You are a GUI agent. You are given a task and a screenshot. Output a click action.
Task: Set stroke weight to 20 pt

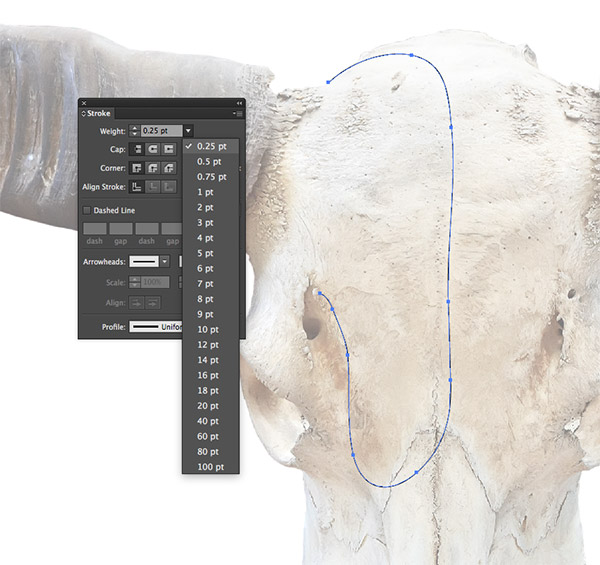point(211,406)
